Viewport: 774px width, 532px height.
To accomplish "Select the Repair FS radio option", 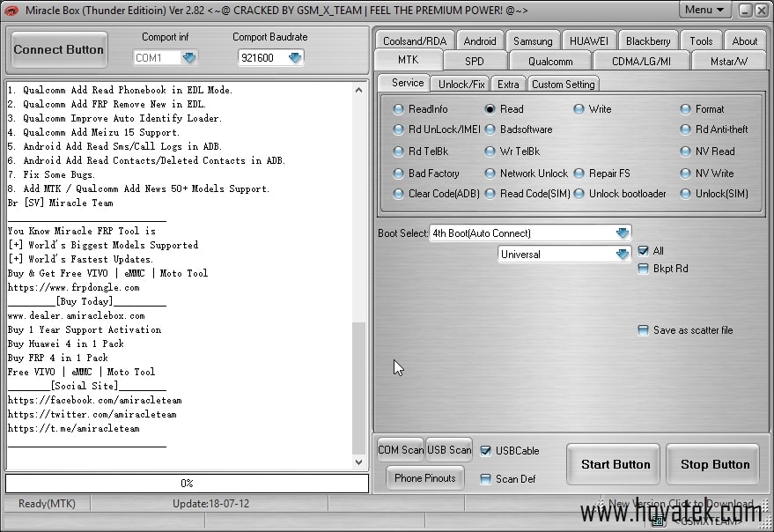I will pyautogui.click(x=601, y=174).
